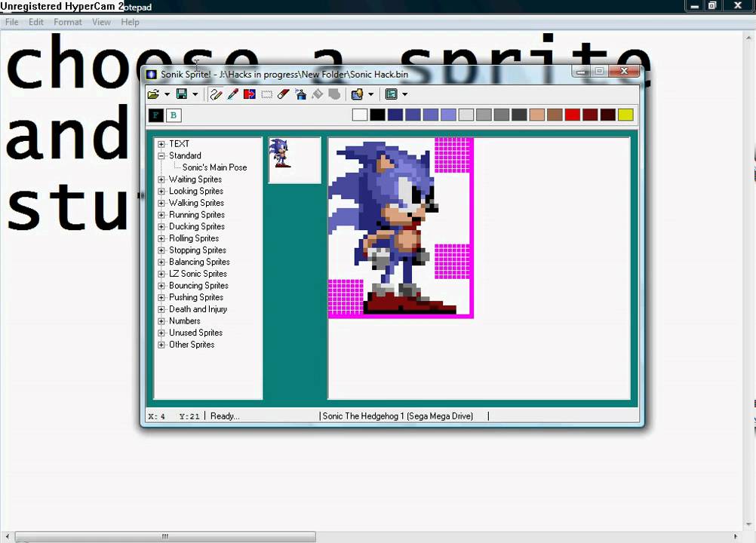Toggle the F foreground color box
The width and height of the screenshot is (756, 543).
pyautogui.click(x=155, y=115)
